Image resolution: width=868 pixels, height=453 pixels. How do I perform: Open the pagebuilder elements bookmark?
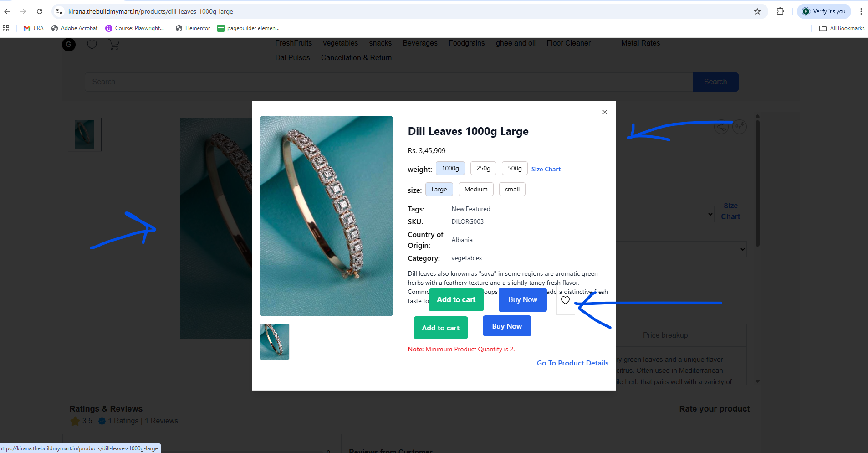click(249, 28)
